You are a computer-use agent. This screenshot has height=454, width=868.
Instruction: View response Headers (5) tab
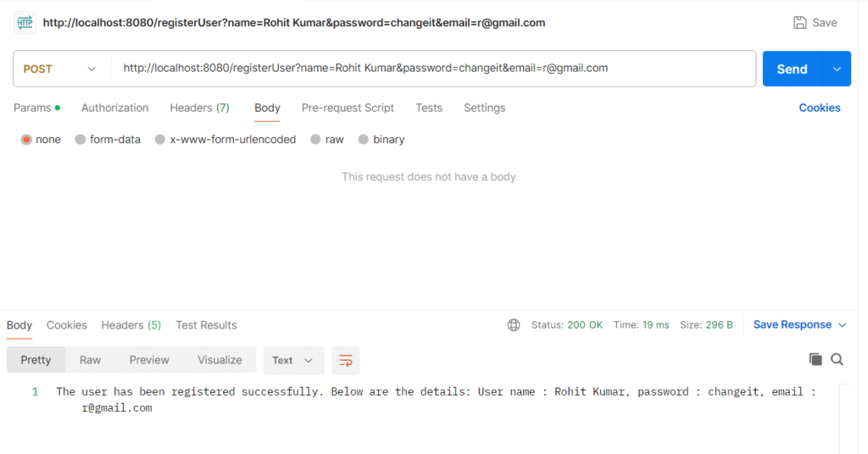tap(131, 325)
